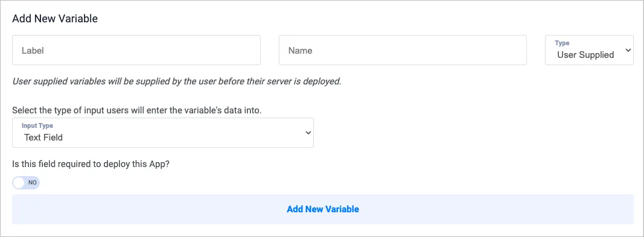Click the Add New Variable button
The height and width of the screenshot is (237, 644).
pos(322,209)
